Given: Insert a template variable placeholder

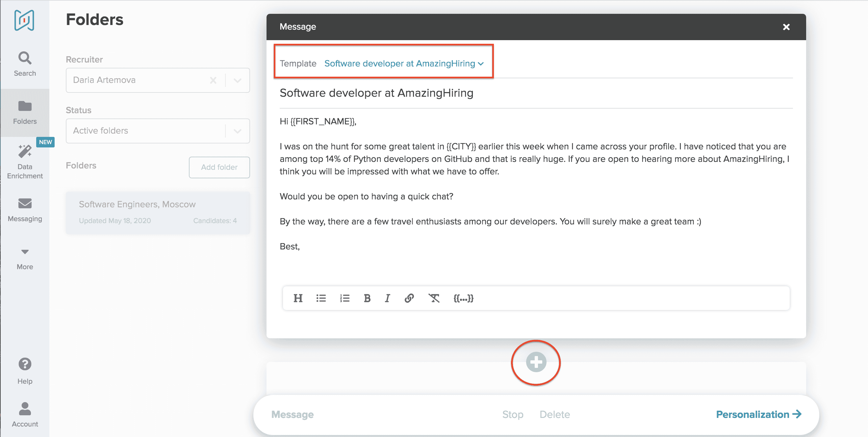Looking at the screenshot, I should click(x=463, y=298).
